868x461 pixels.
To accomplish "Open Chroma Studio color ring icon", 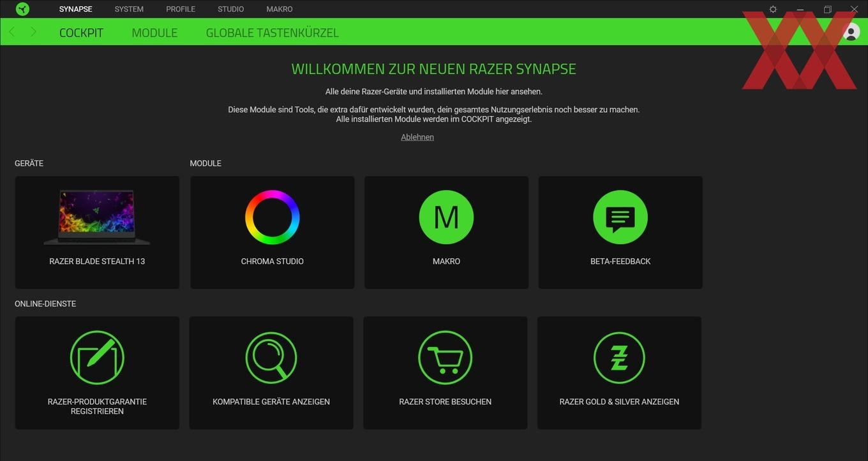I will (x=273, y=217).
